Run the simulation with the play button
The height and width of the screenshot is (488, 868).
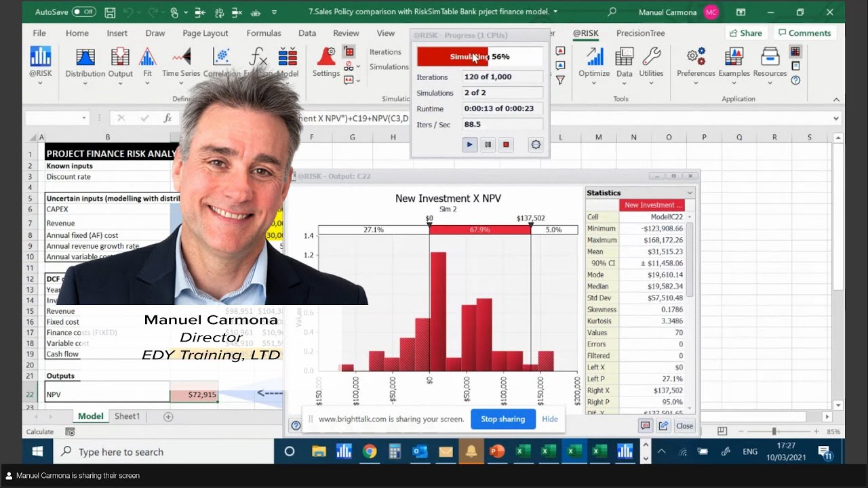pos(469,144)
